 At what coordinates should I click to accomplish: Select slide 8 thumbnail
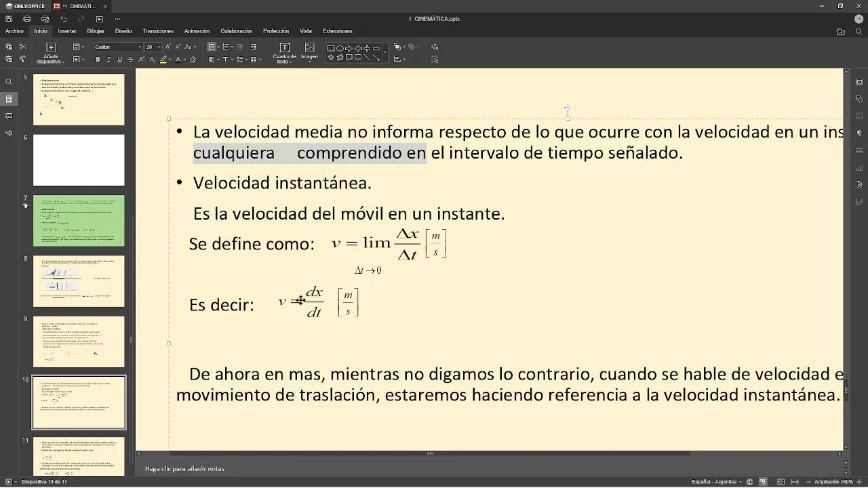pyautogui.click(x=79, y=281)
